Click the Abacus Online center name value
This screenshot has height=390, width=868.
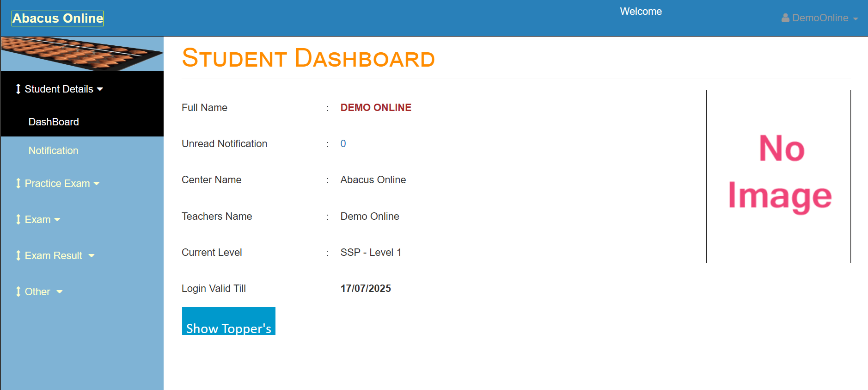[373, 180]
